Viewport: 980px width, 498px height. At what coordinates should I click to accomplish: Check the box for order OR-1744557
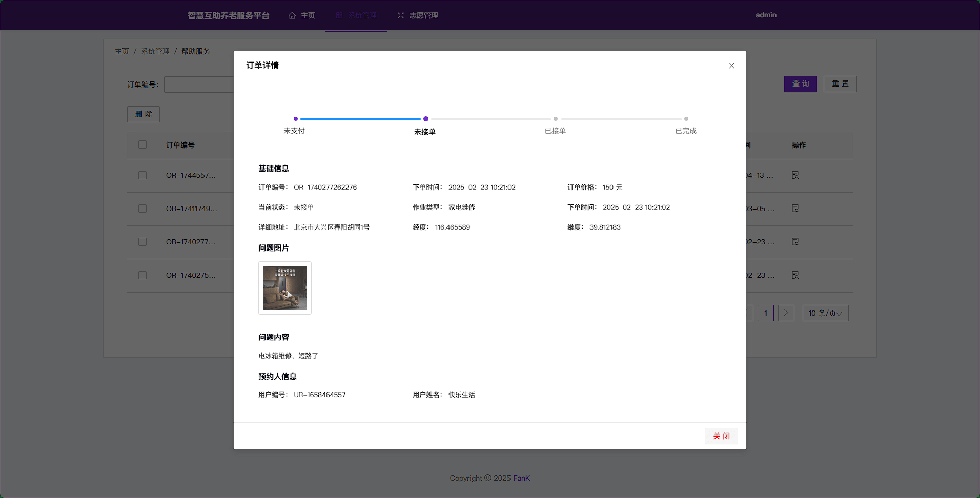pyautogui.click(x=142, y=175)
